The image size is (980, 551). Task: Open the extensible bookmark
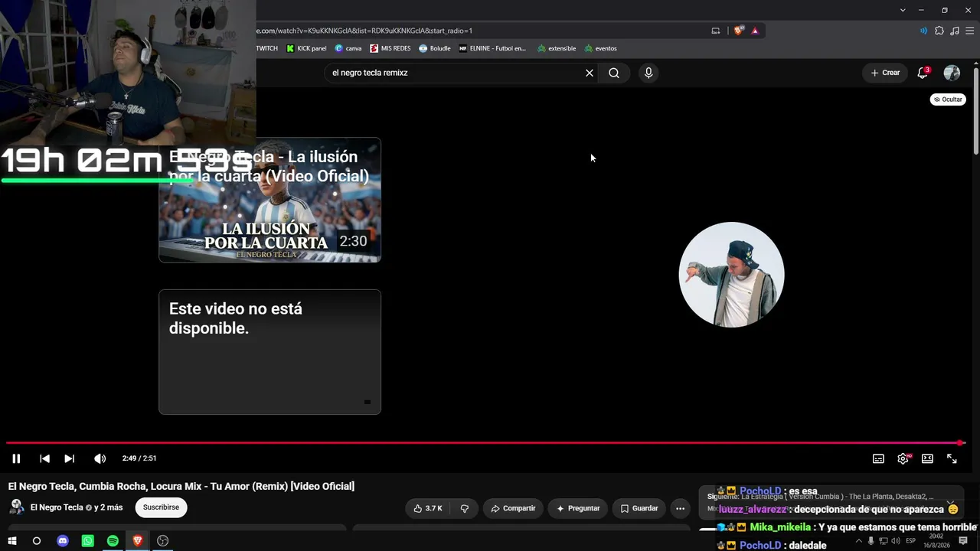click(x=557, y=48)
